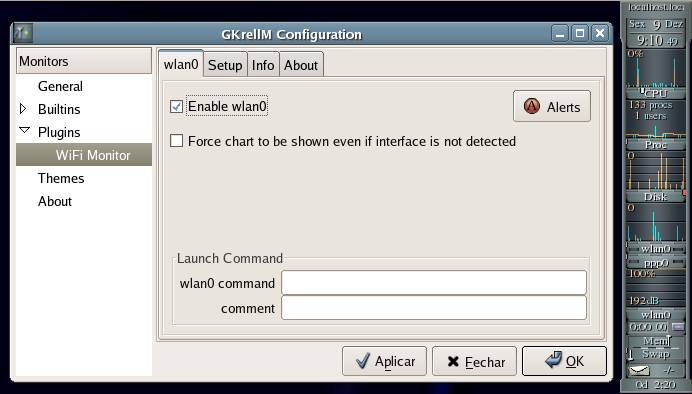The height and width of the screenshot is (394, 692).
Task: Expand the Builtins tree node
Action: tap(23, 109)
